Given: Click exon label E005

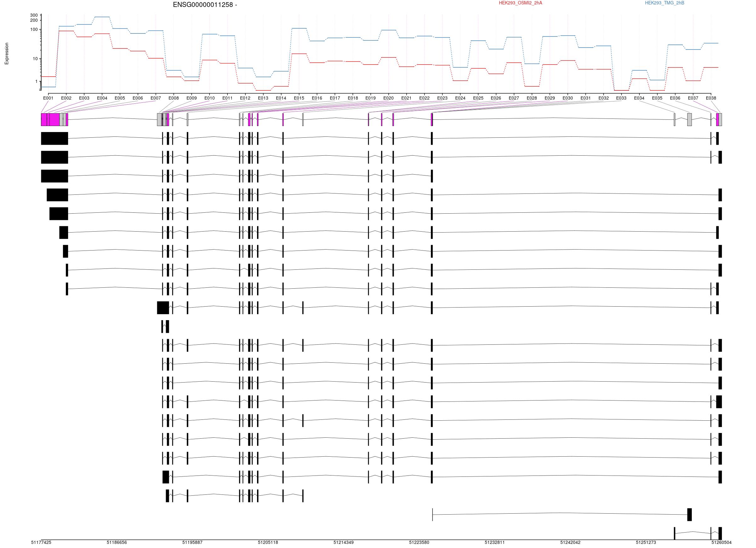Looking at the screenshot, I should (120, 98).
